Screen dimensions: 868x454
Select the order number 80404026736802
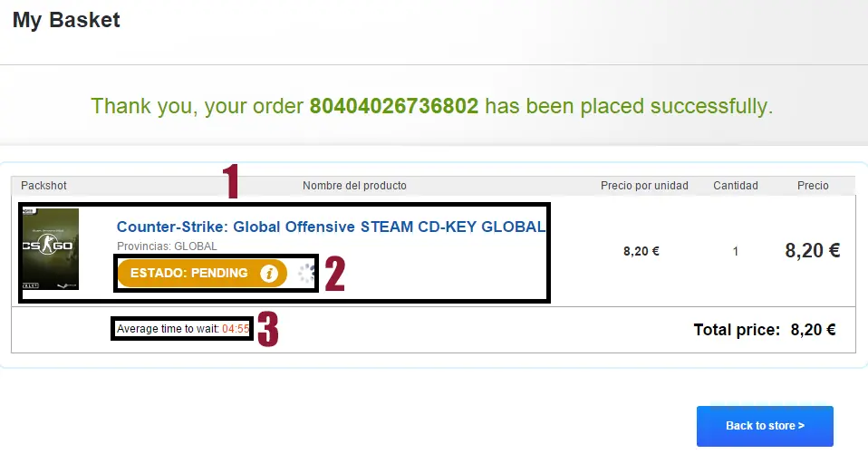394,106
